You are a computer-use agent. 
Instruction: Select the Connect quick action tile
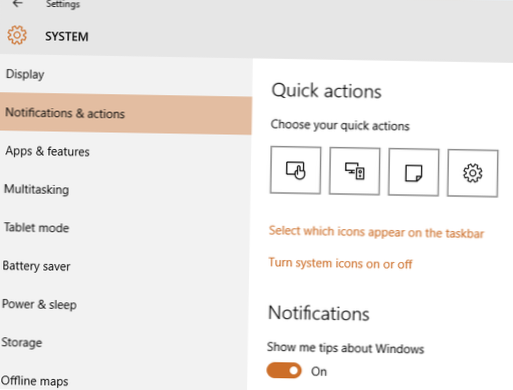coord(355,171)
